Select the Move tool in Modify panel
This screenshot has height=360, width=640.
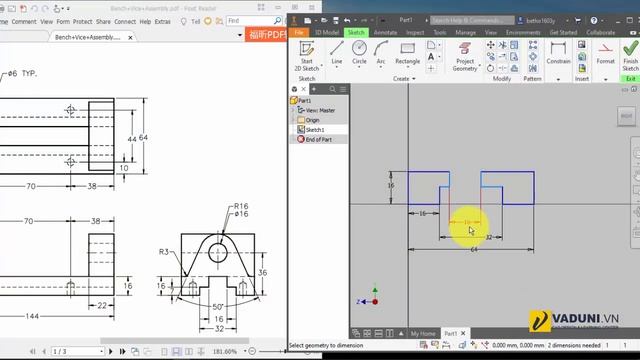pos(491,45)
